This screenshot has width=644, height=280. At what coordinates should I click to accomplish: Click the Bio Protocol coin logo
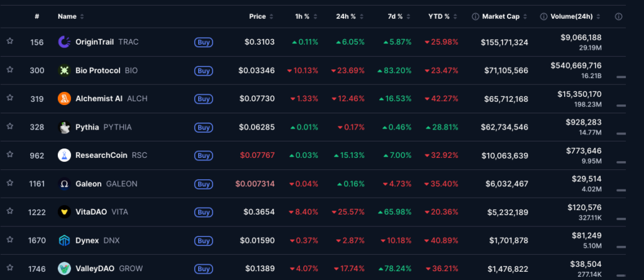click(64, 70)
